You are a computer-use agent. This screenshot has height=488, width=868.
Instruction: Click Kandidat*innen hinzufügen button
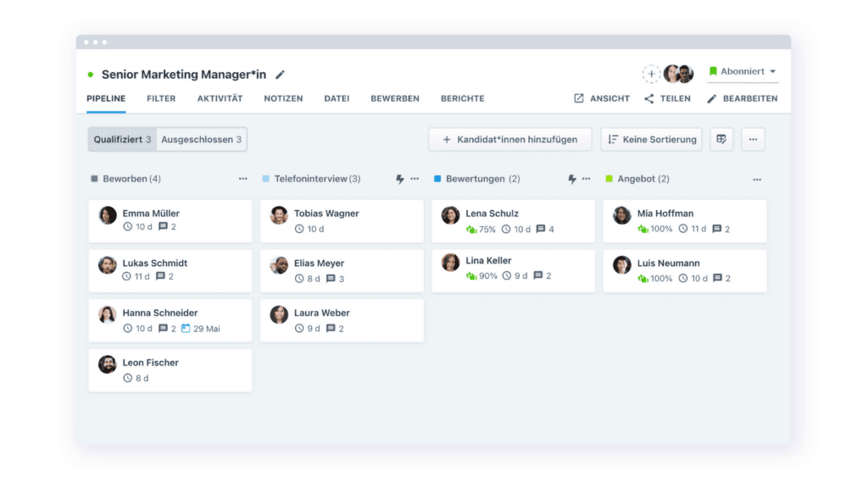tap(509, 140)
